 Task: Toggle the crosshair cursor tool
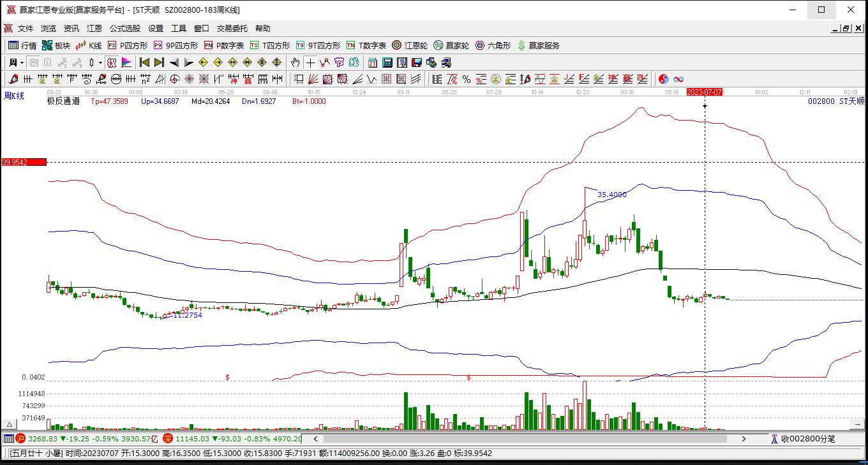[x=310, y=63]
